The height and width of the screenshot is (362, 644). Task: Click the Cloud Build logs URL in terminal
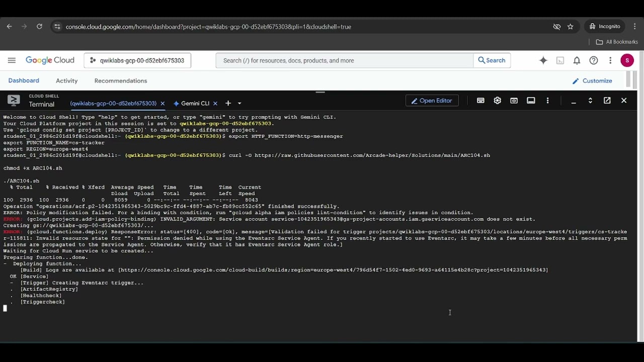[333, 270]
